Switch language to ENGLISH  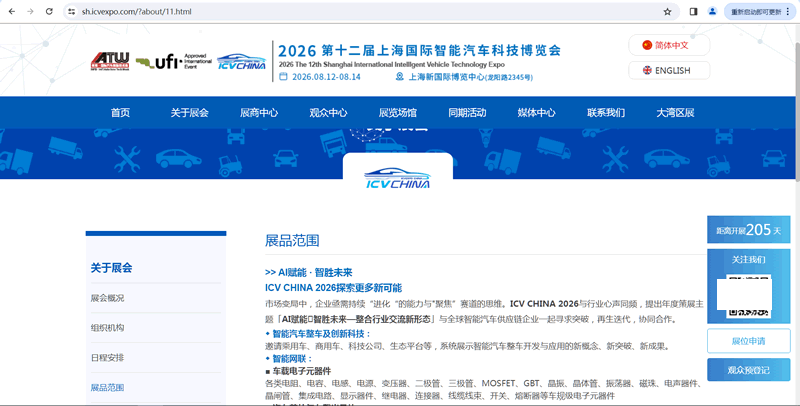coord(670,70)
